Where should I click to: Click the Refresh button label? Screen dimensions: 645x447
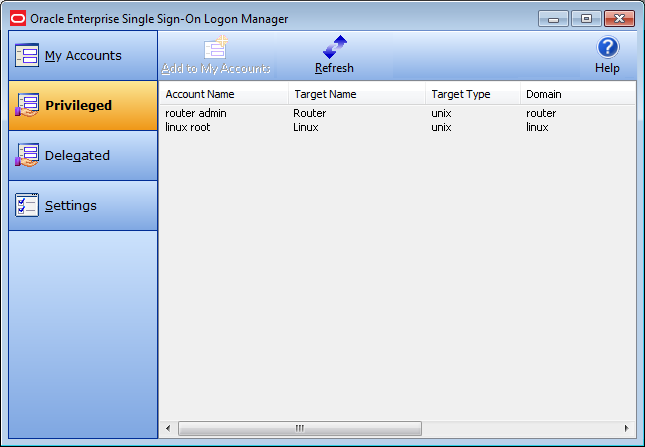tap(334, 68)
